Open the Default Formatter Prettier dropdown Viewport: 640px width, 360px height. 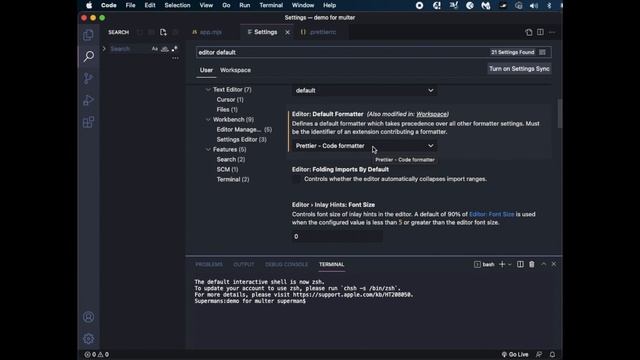[x=364, y=146]
